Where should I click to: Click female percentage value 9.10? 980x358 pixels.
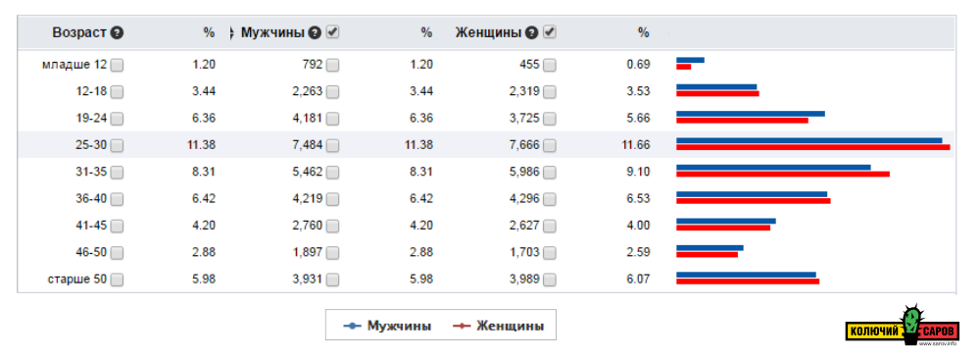tap(639, 172)
